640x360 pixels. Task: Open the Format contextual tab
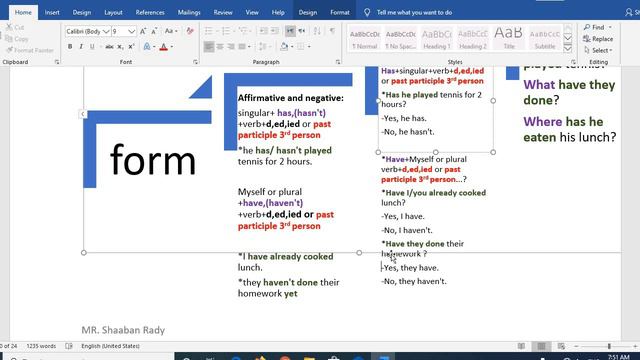pos(340,13)
